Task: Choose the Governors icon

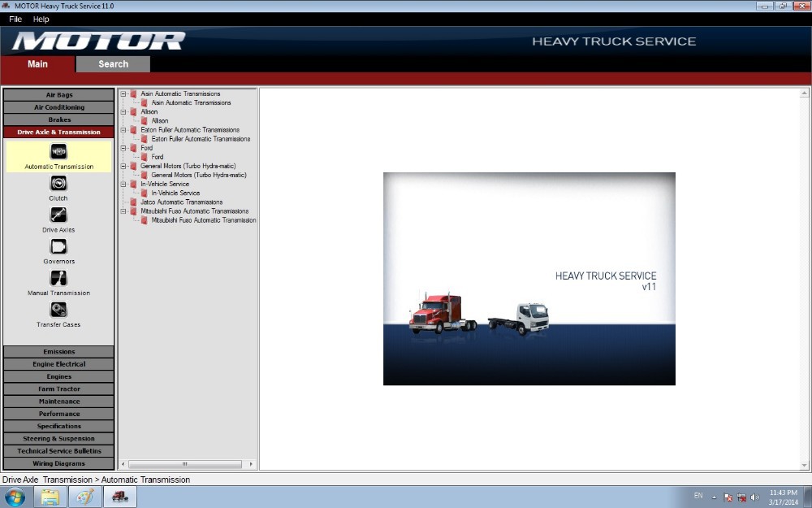Action: (58, 246)
